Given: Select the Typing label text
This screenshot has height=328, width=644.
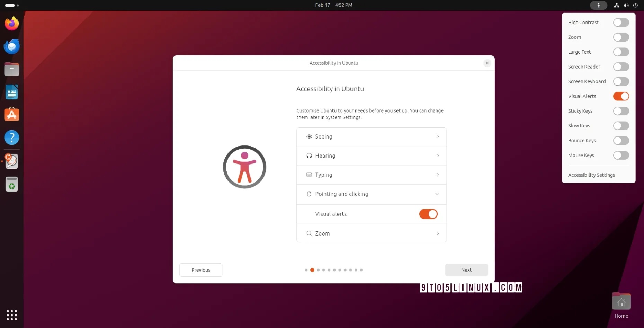Looking at the screenshot, I should coord(324,175).
